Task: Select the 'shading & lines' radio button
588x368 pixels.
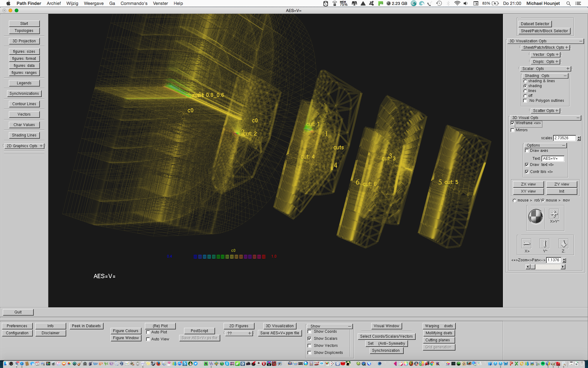Action: [x=525, y=81]
